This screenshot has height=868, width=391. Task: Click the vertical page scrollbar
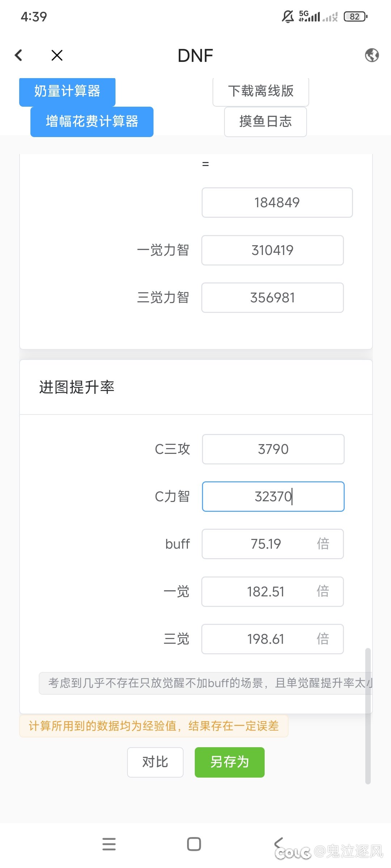[x=368, y=716]
